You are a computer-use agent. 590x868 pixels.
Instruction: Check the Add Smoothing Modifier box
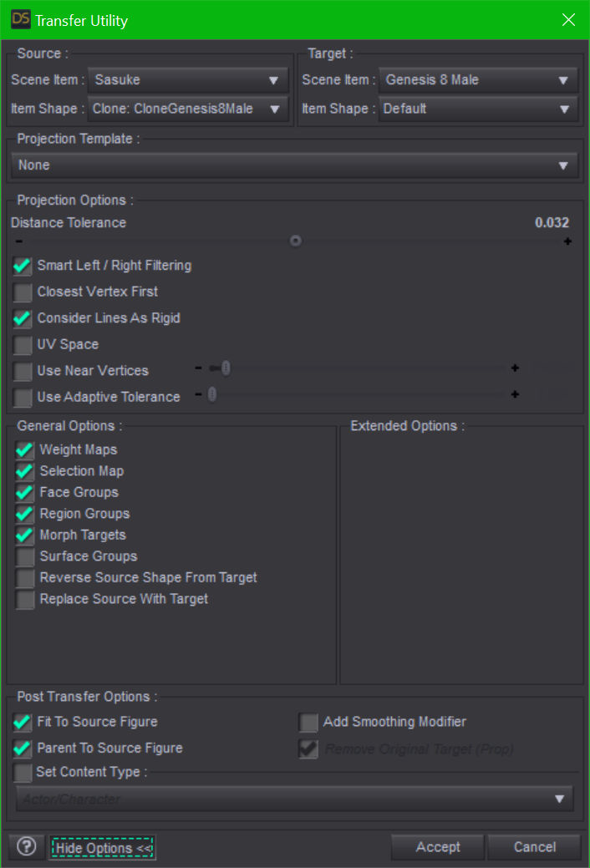[309, 723]
